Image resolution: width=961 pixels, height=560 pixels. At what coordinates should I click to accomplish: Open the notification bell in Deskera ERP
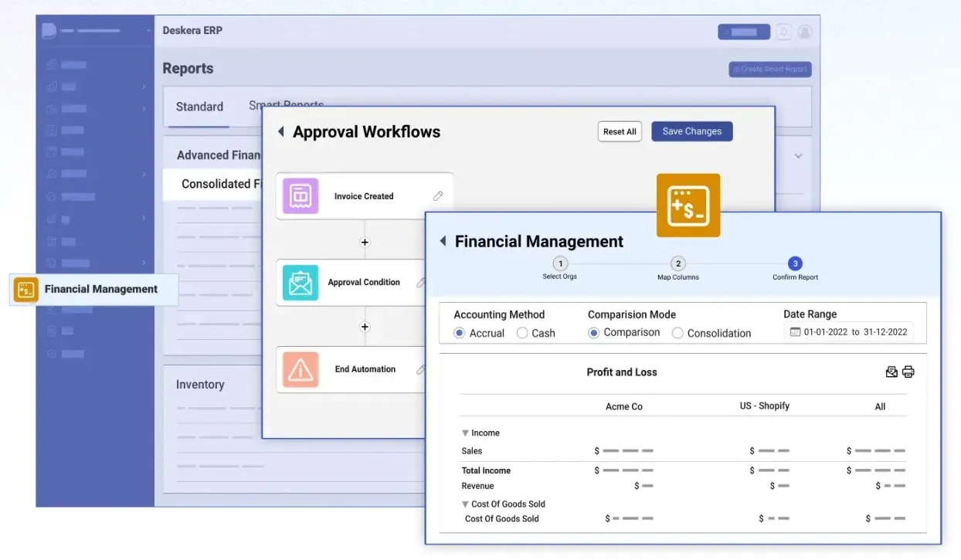(784, 32)
